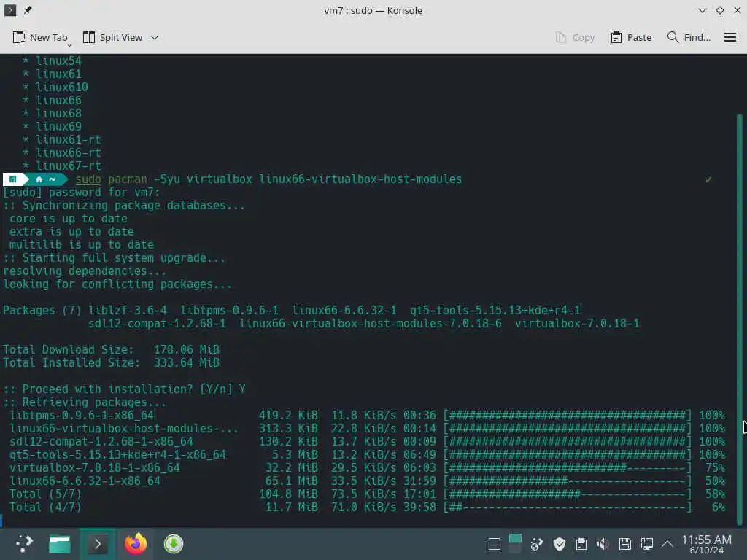Click 'qt5-tools-5.15.13+kde+r4-1-x86_64' download row
This screenshot has height=560, width=747.
pyautogui.click(x=367, y=455)
